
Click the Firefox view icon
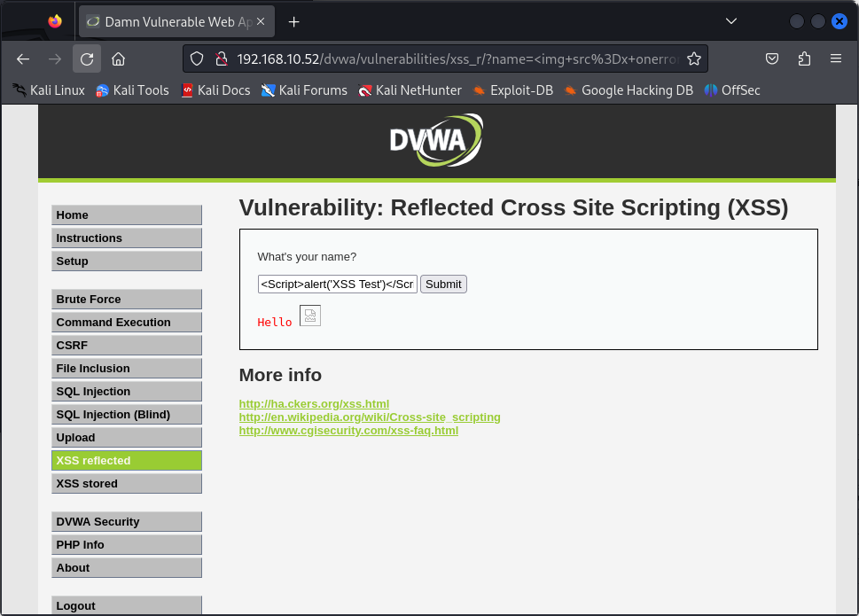(55, 21)
